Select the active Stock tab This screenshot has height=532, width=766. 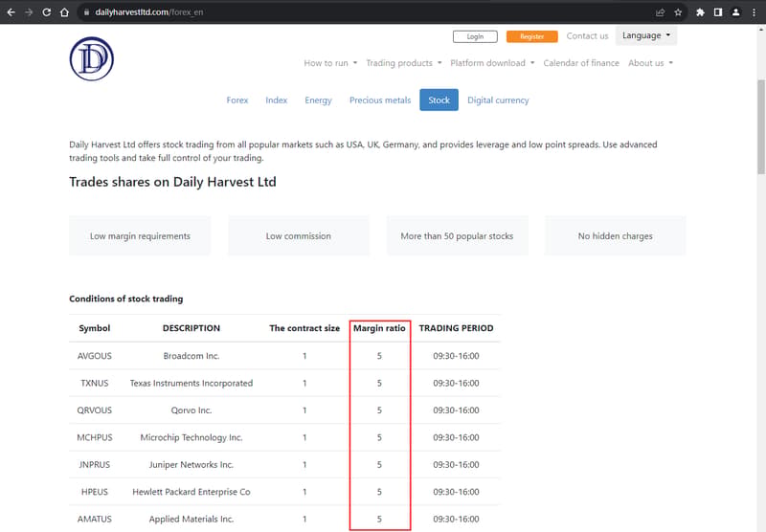(x=439, y=100)
